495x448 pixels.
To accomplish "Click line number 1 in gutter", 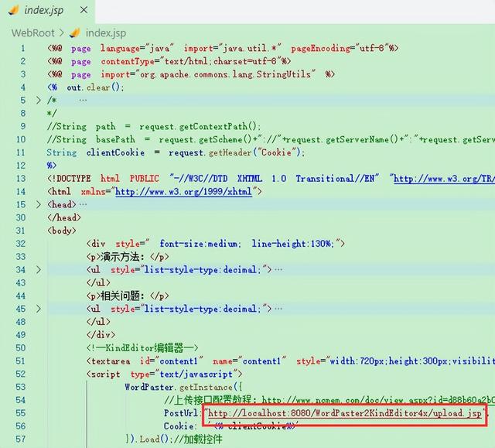I will click(x=22, y=48).
